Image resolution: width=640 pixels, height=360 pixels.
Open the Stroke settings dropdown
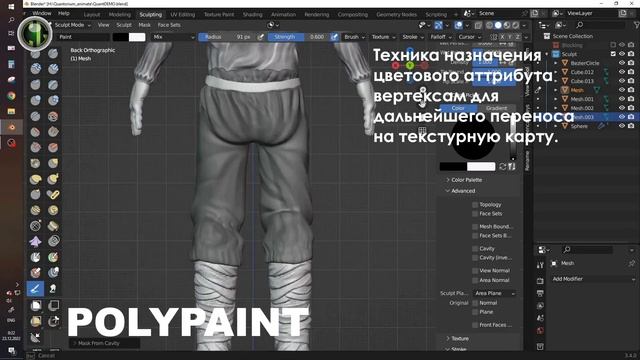(x=413, y=37)
